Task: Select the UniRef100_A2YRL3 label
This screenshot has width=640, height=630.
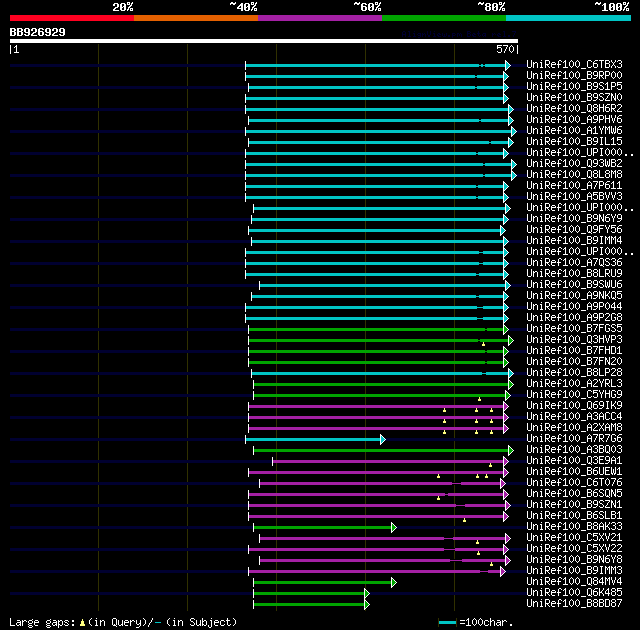Action: coord(574,384)
